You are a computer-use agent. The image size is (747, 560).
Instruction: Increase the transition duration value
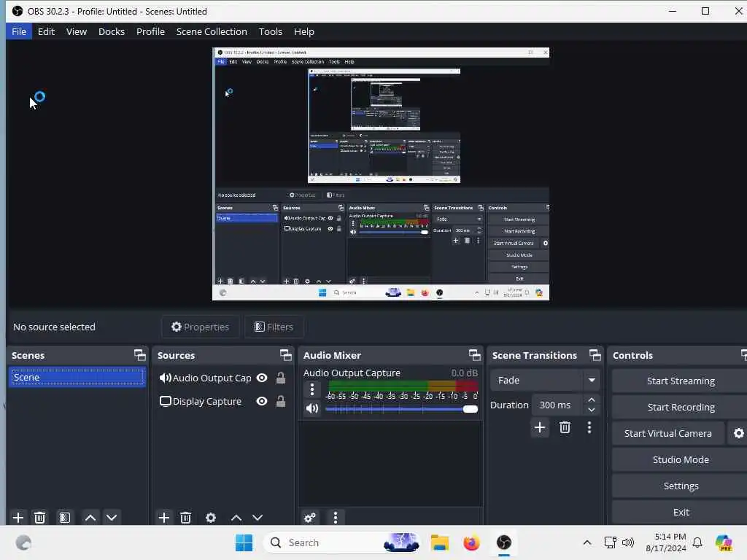coord(591,400)
